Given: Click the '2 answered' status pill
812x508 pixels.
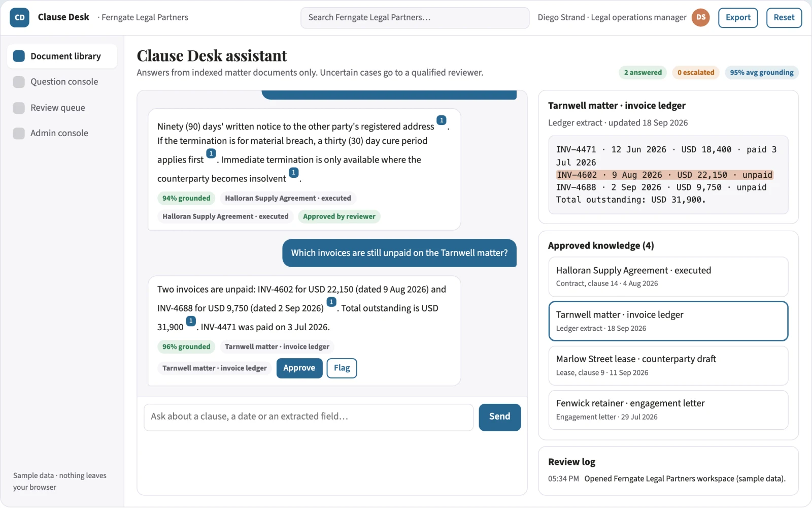Looking at the screenshot, I should coord(643,73).
